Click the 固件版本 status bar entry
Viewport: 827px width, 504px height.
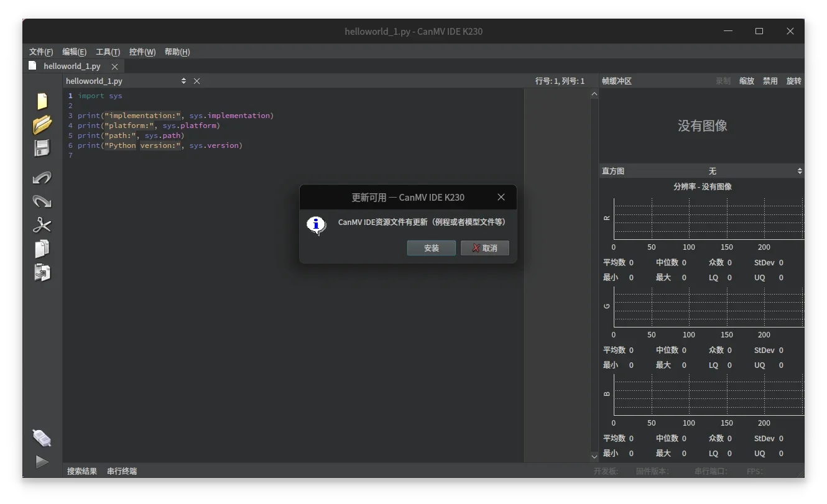(652, 471)
